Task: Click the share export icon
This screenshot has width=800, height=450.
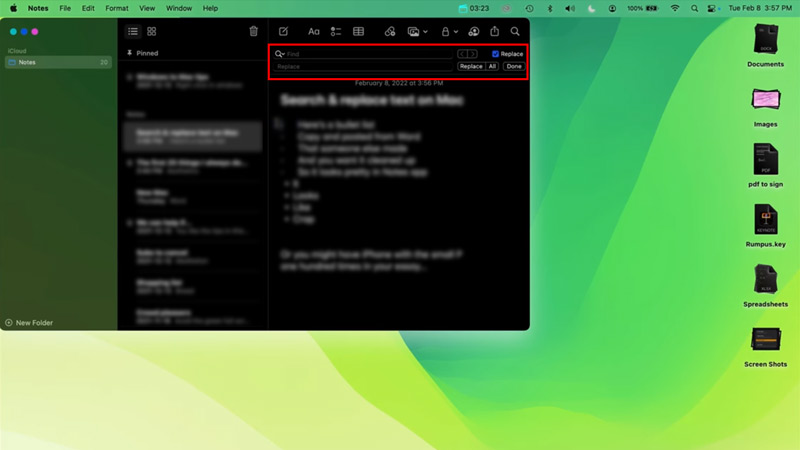Action: click(x=494, y=32)
